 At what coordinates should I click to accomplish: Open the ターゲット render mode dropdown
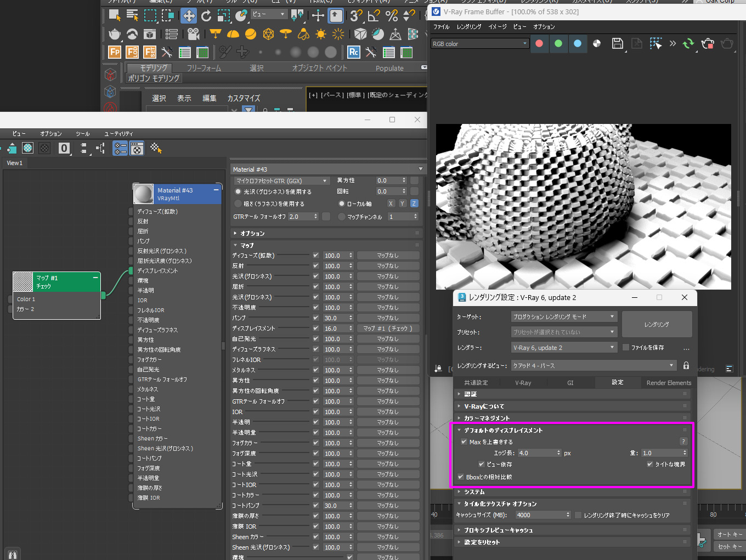pos(564,316)
